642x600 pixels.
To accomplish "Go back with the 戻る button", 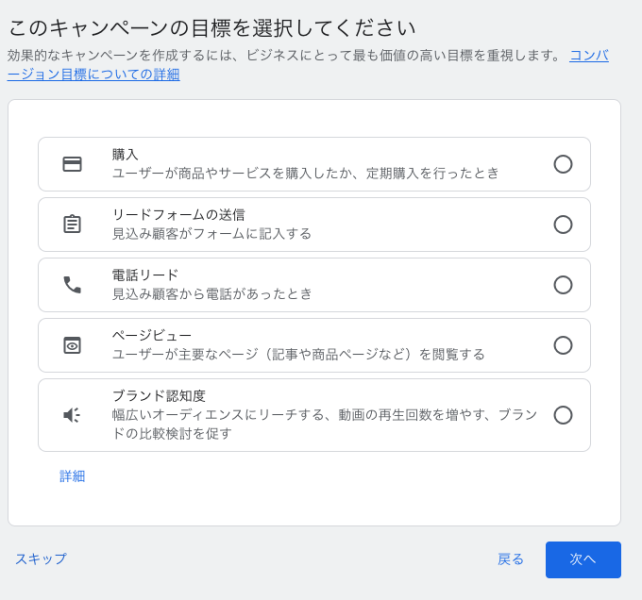I will click(x=510, y=559).
